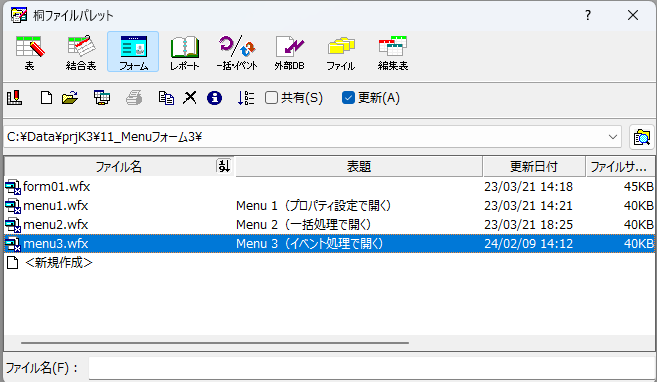Uncheck the 更新(A) checkbox
This screenshot has height=382, width=657.
pos(348,98)
